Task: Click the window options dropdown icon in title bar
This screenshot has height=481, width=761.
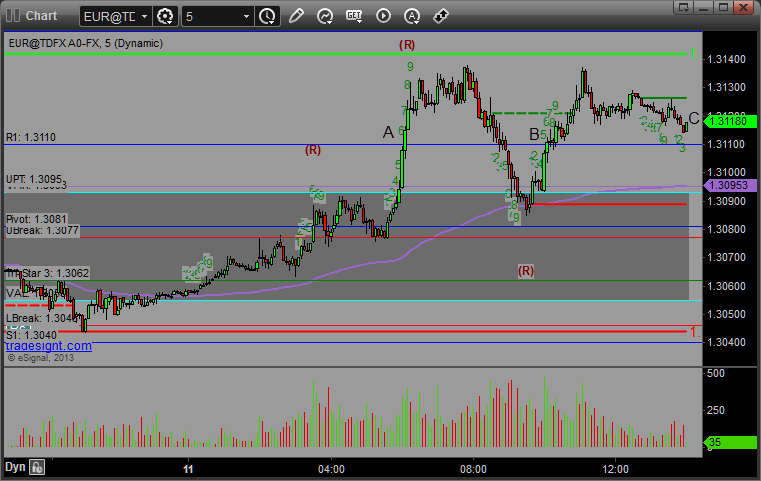Action: 684,7
